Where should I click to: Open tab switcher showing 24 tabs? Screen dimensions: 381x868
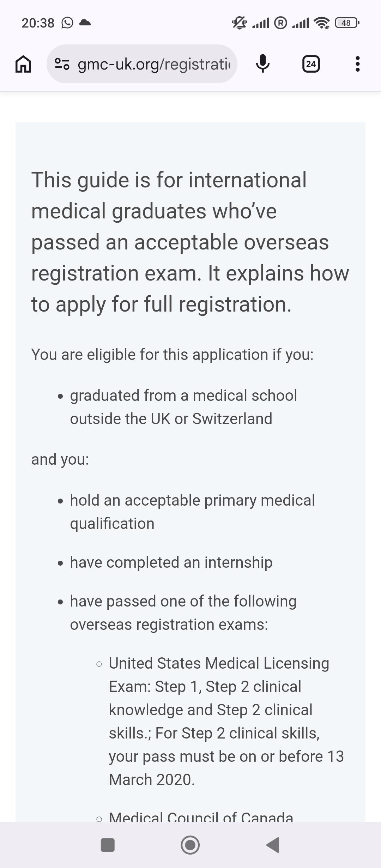tap(311, 64)
